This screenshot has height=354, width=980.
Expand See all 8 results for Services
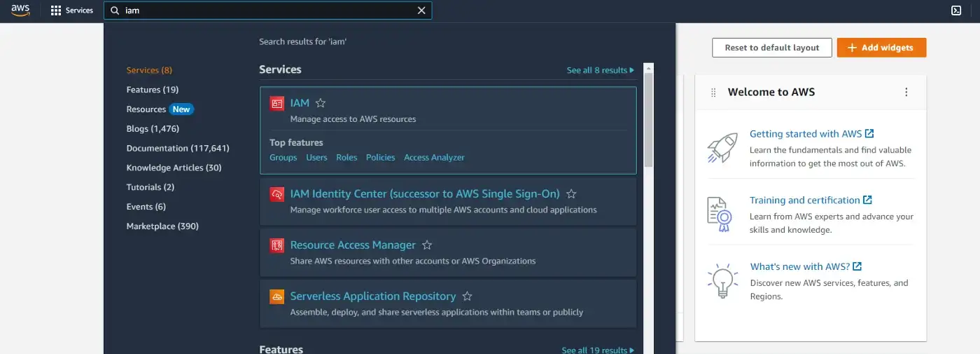(x=601, y=70)
